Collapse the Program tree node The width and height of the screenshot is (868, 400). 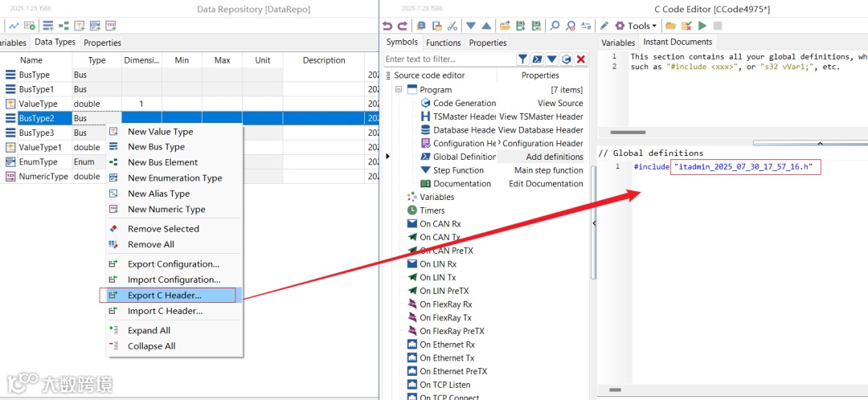pyautogui.click(x=399, y=90)
